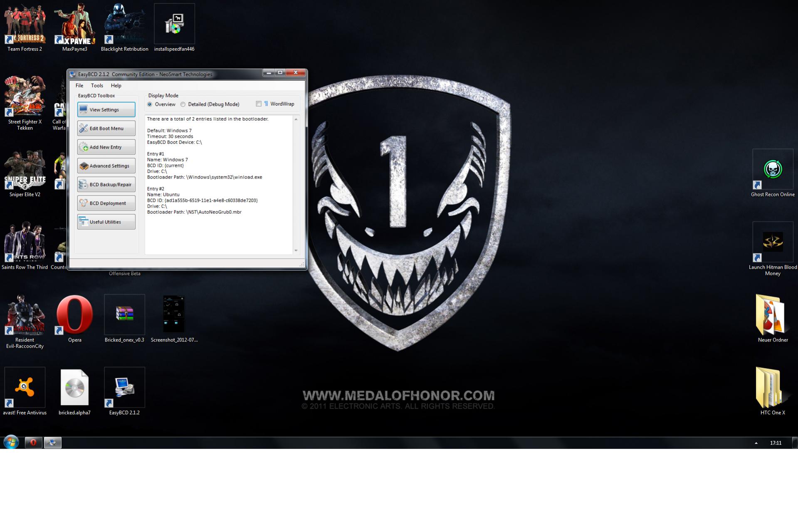Select Saints Row The Third icon
Image resolution: width=798 pixels, height=532 pixels.
point(25,246)
